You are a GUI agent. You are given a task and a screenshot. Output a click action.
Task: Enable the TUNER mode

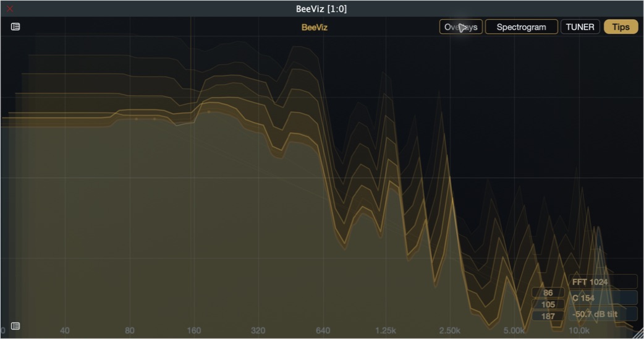pos(580,27)
